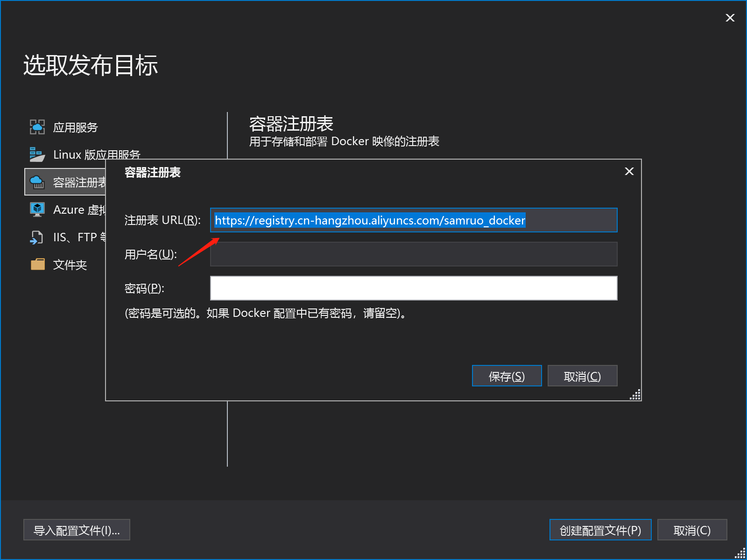Click the bold 容器注册表 dialog title
Image resolution: width=747 pixels, height=560 pixels.
pos(153,172)
